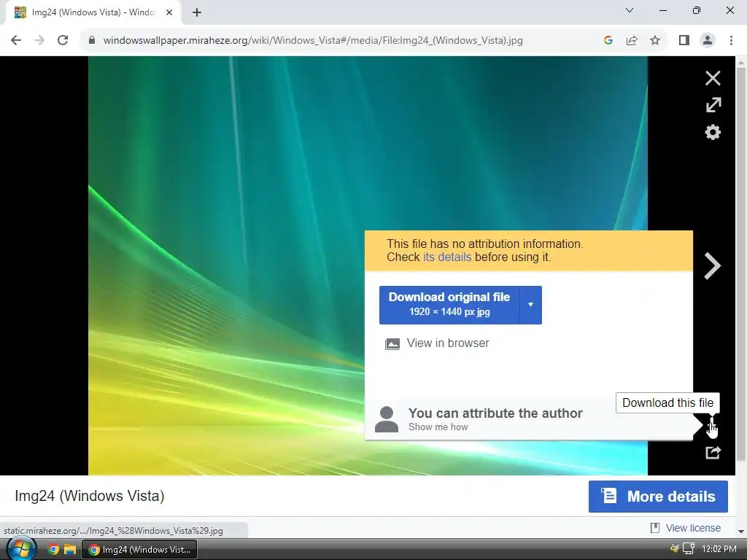
Task: Click the site security lock icon
Action: [92, 41]
